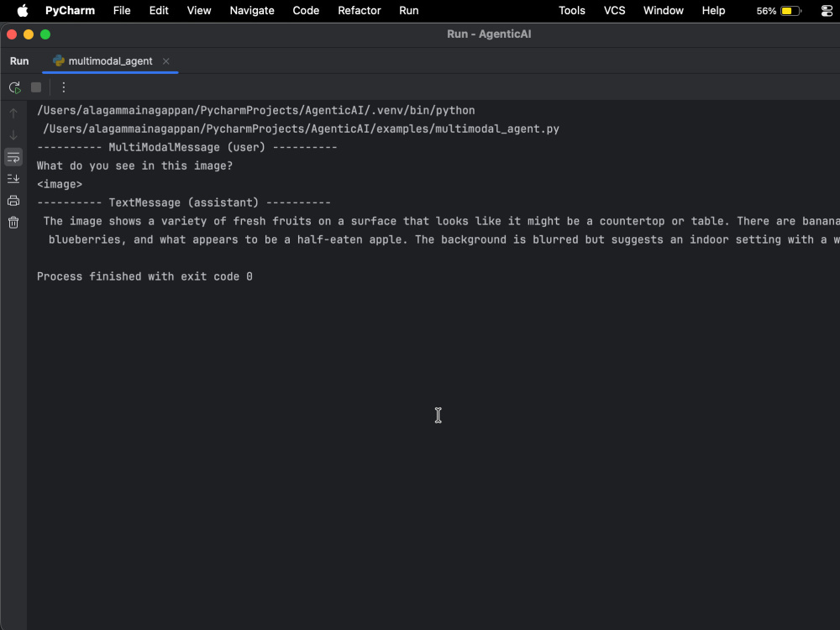
Task: Click the .venv/bin/python interpreter path line
Action: click(256, 110)
